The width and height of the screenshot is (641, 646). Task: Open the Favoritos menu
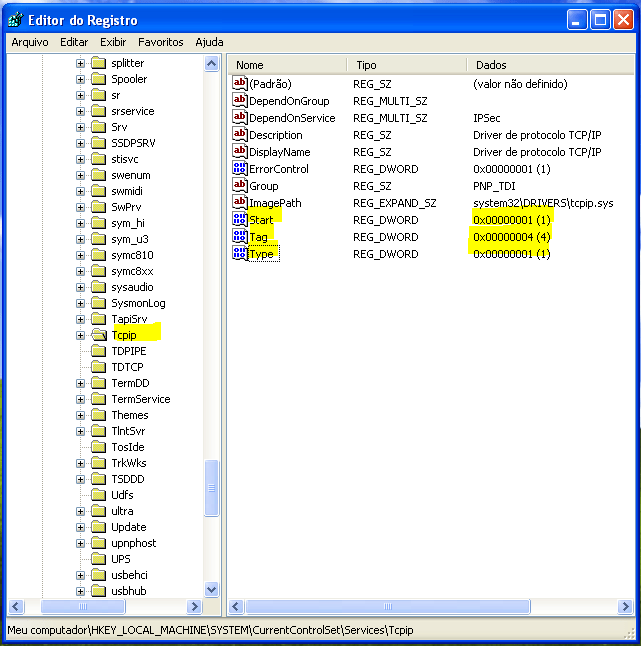(x=160, y=42)
